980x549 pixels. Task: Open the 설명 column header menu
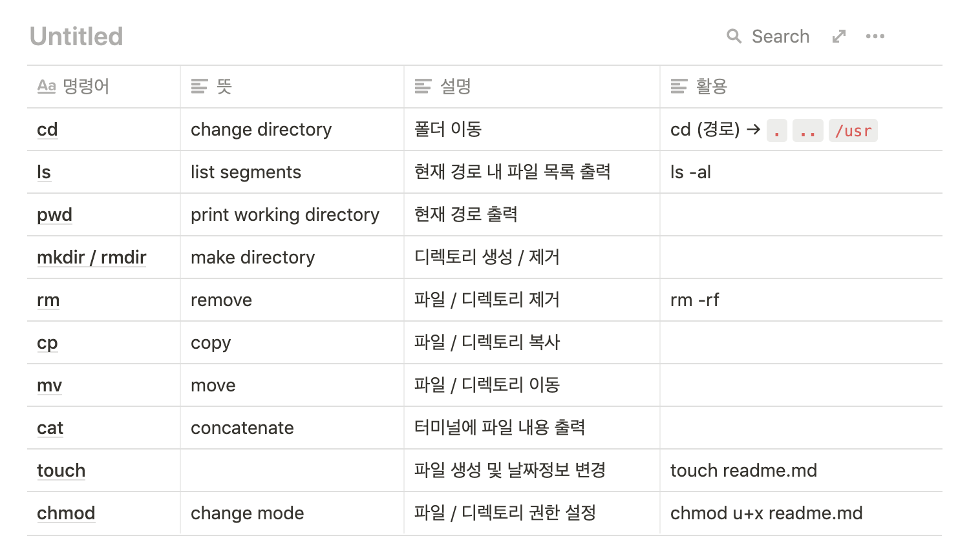[532, 87]
